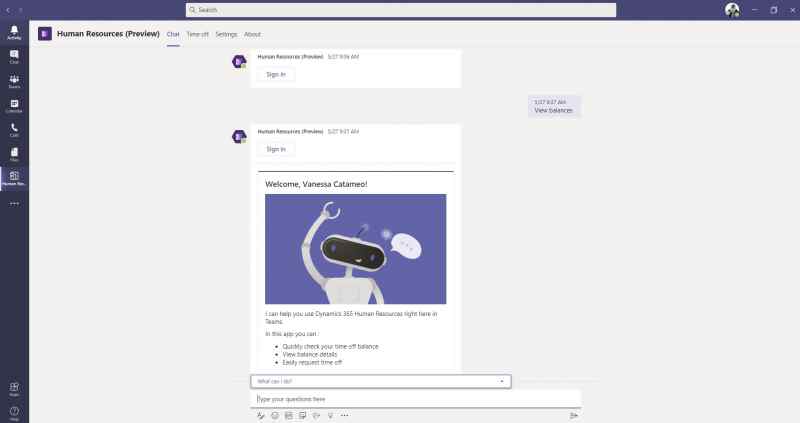This screenshot has height=423, width=800.
Task: Switch to the About tab
Action: (253, 34)
